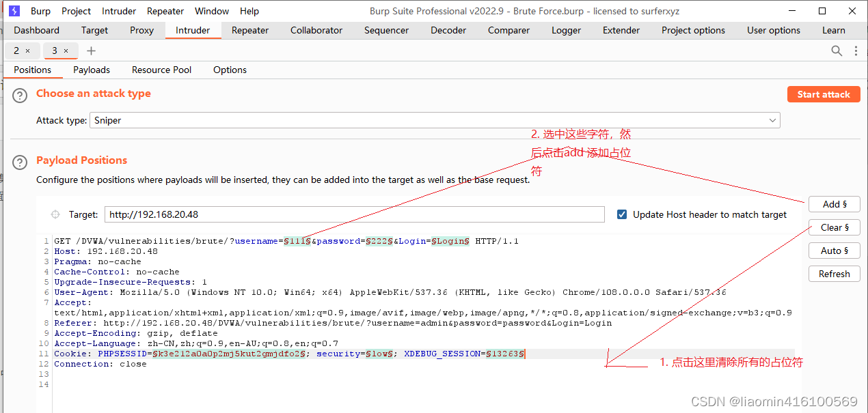
Task: Open the Burp menu
Action: point(40,11)
